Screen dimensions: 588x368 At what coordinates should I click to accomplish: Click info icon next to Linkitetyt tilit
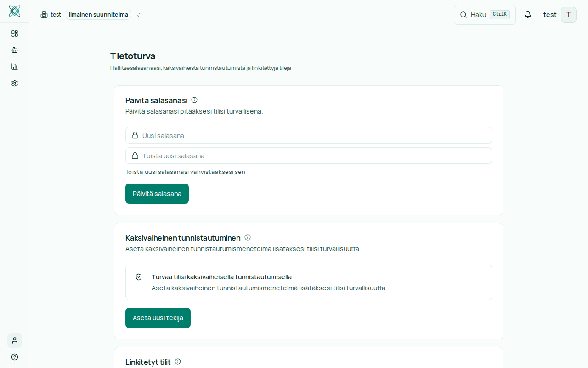(178, 362)
